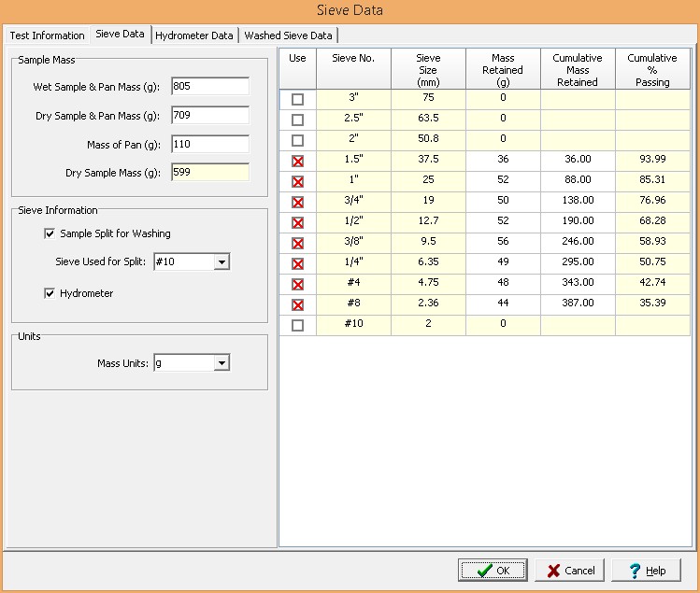Click the Wet Sample & Pan Mass field
Image resolution: width=700 pixels, height=593 pixels.
[x=210, y=87]
